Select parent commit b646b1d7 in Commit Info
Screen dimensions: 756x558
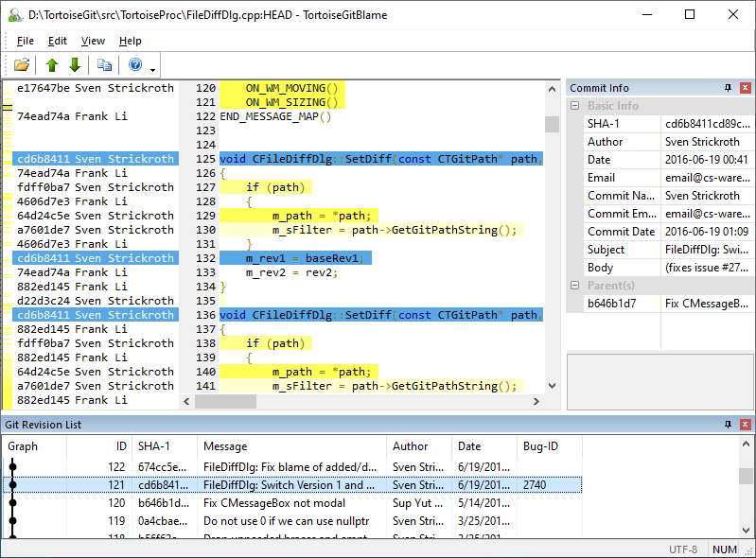point(612,304)
